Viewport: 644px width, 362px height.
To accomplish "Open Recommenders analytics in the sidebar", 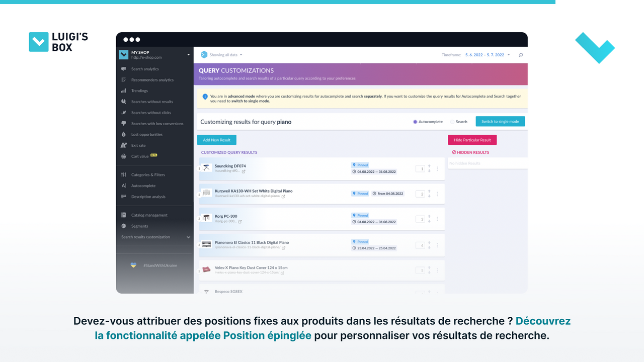I will pos(152,80).
